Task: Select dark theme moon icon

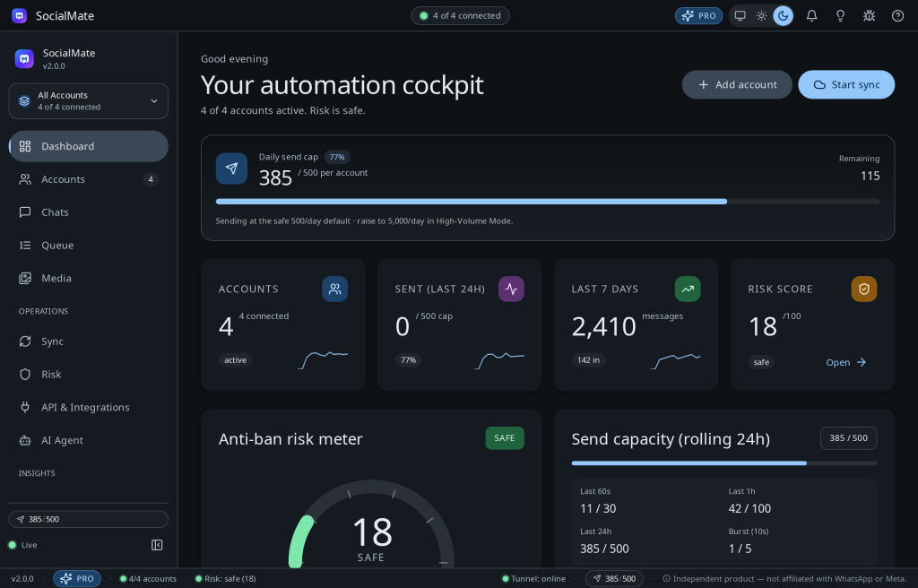Action: point(783,16)
